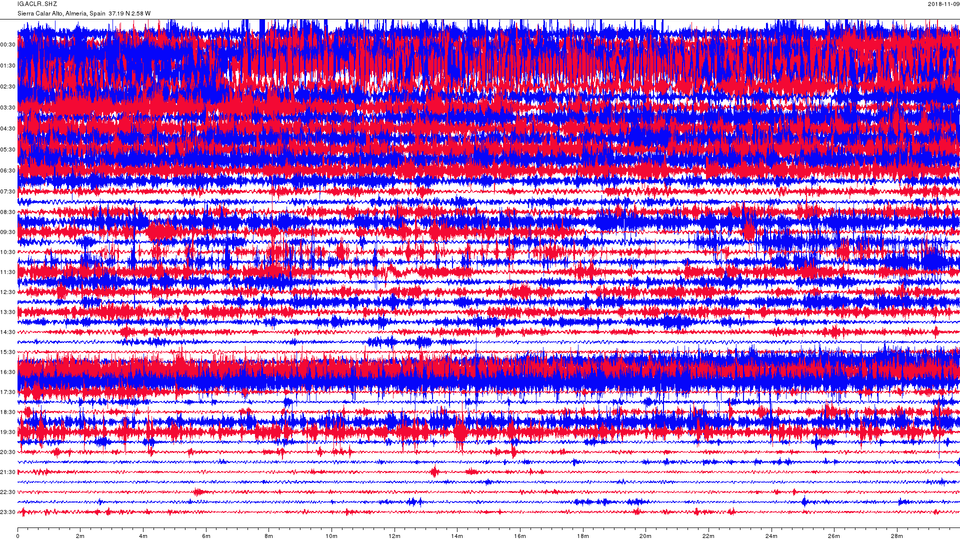Image resolution: width=960 pixels, height=540 pixels.
Task: Click the 18m axis tick label
Action: pos(582,536)
